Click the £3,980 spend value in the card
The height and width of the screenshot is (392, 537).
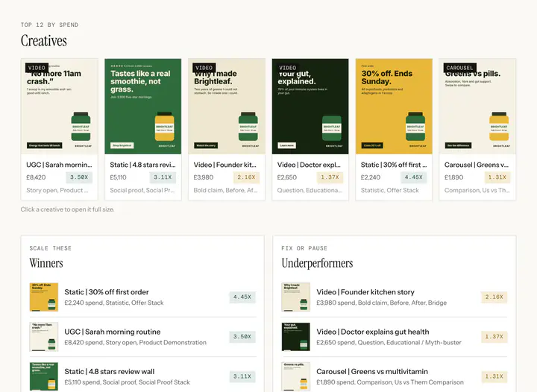click(204, 177)
